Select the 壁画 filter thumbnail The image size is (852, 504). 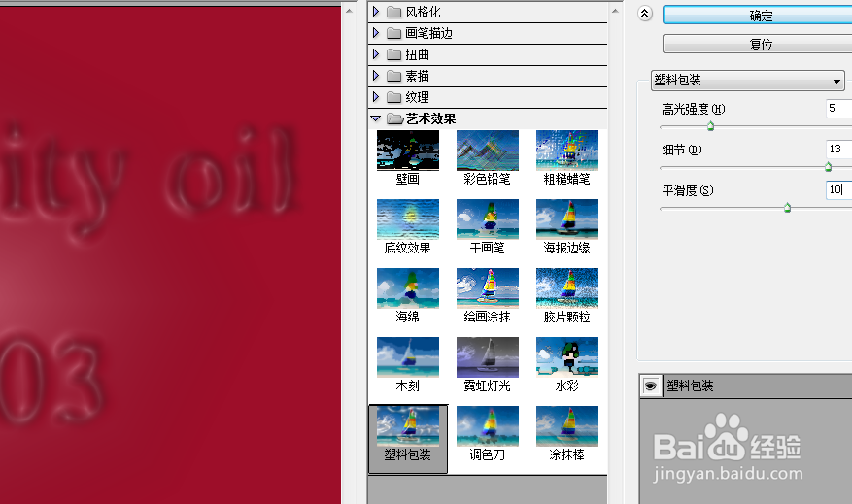point(407,151)
